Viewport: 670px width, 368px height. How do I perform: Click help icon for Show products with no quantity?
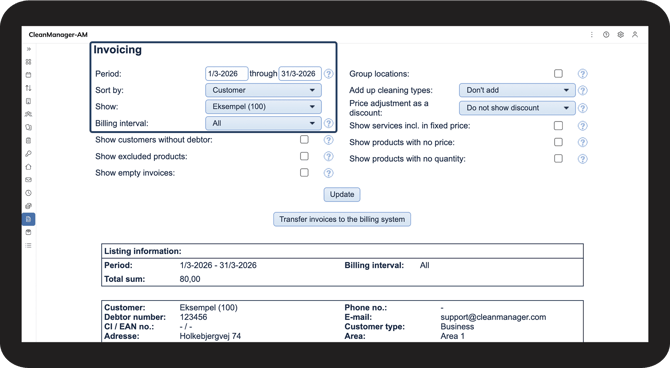pyautogui.click(x=582, y=159)
